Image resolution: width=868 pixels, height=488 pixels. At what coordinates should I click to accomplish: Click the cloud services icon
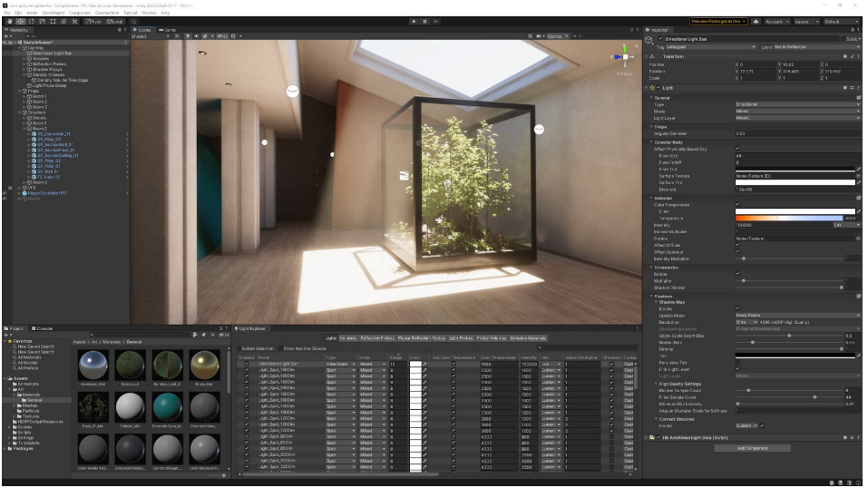coord(757,20)
